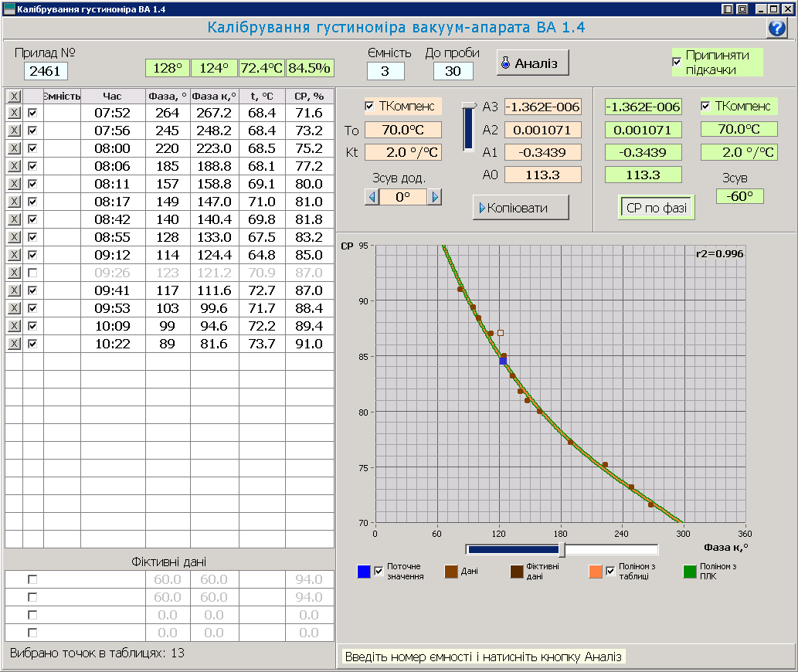Click the Ємність input field
This screenshot has height=672, width=798.
pyautogui.click(x=385, y=71)
